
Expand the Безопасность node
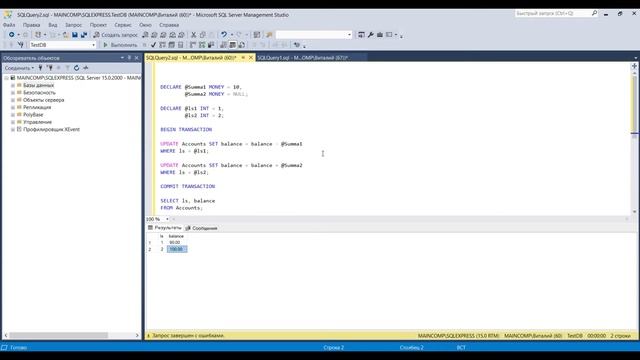[x=13, y=93]
